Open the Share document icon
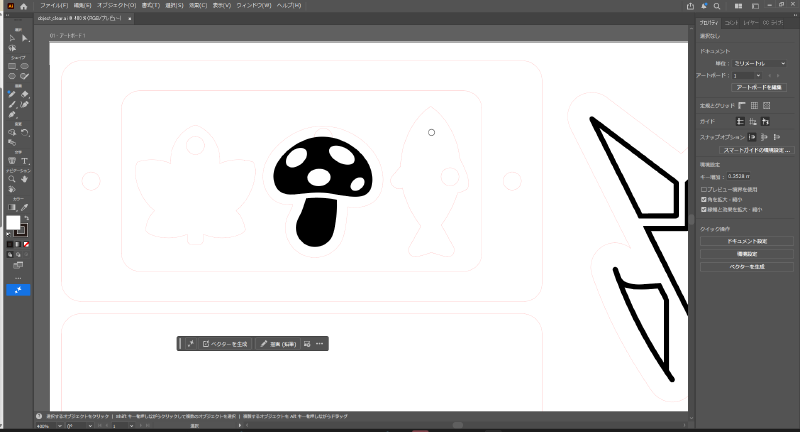 coord(690,6)
